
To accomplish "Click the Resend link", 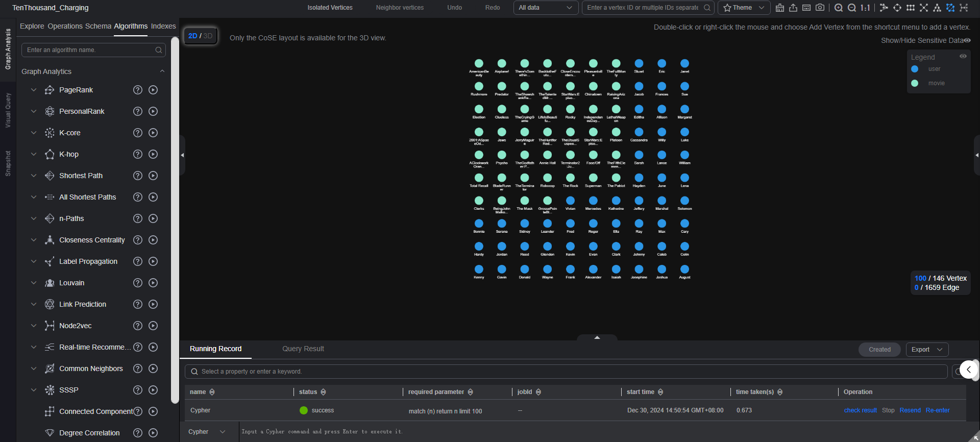I will click(910, 410).
